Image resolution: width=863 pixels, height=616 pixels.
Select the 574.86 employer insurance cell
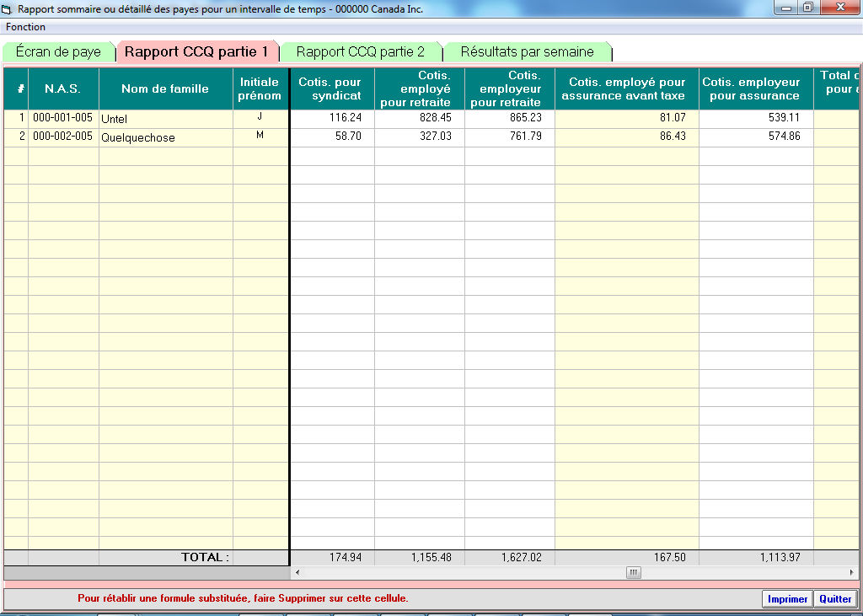coord(755,137)
